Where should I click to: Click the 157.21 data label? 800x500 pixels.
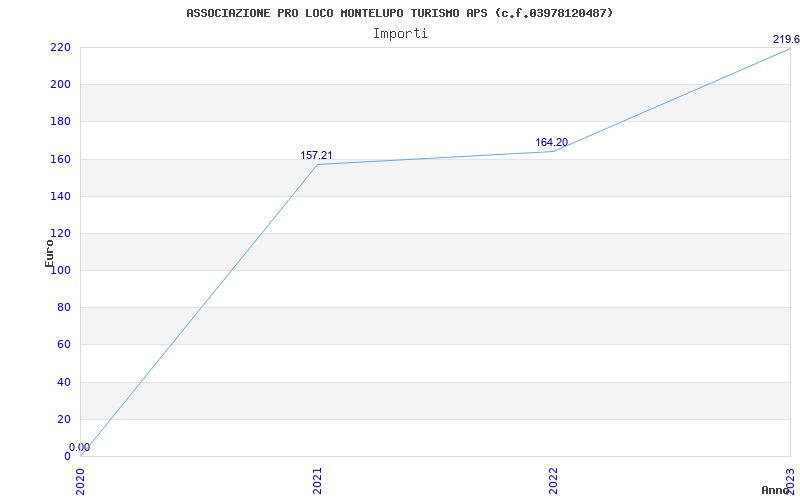pos(316,156)
